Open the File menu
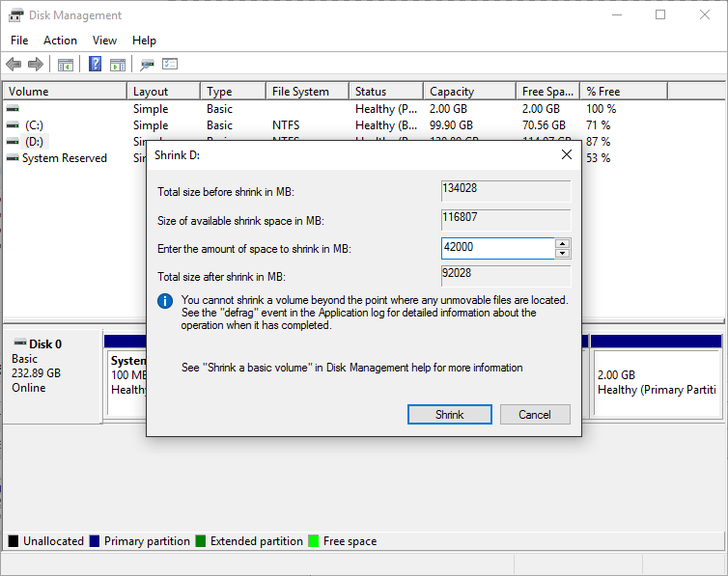Viewport: 728px width, 576px height. (19, 41)
